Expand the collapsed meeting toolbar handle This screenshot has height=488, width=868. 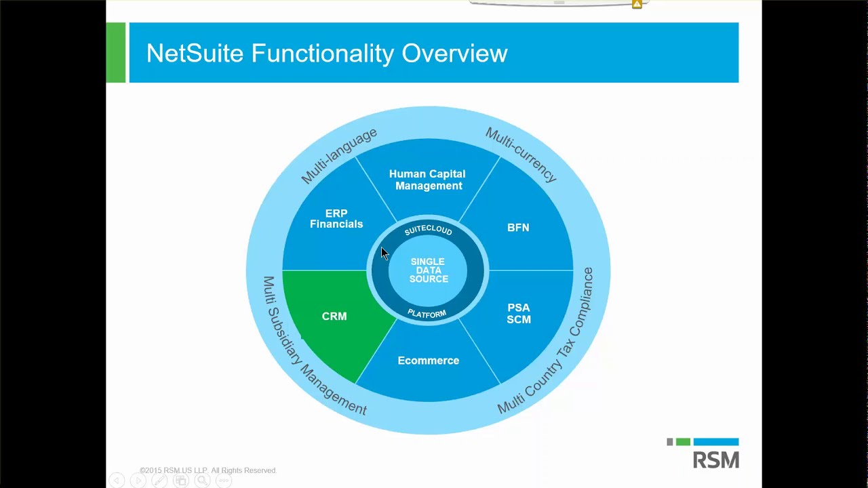point(559,3)
